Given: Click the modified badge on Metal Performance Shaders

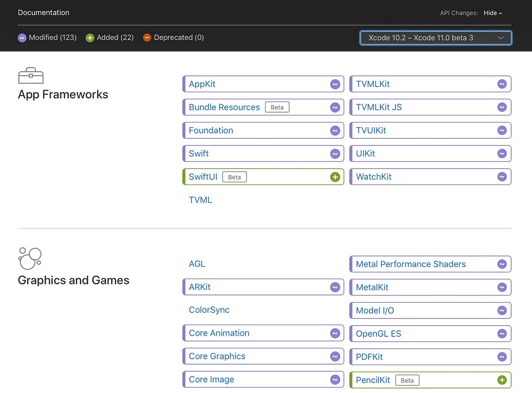Looking at the screenshot, I should point(502,264).
